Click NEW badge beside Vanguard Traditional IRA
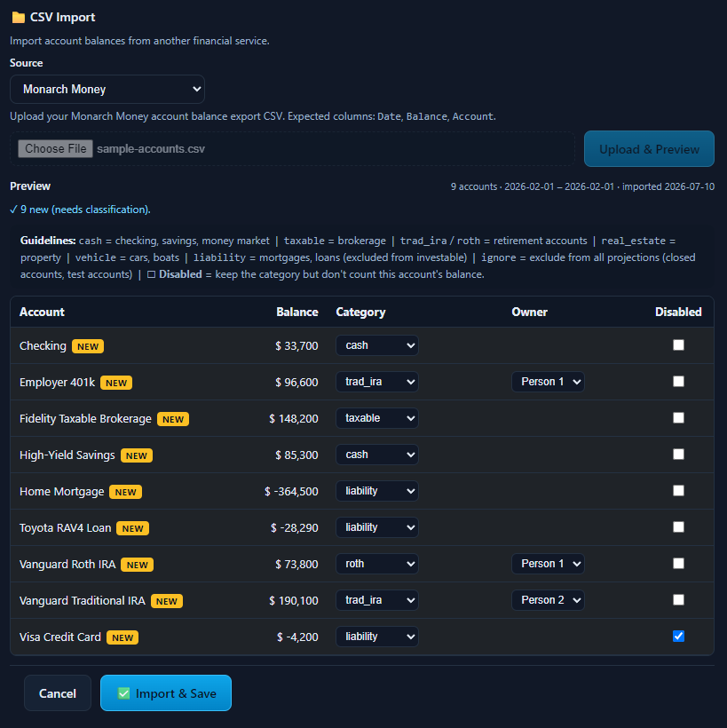727x728 pixels. 167,602
